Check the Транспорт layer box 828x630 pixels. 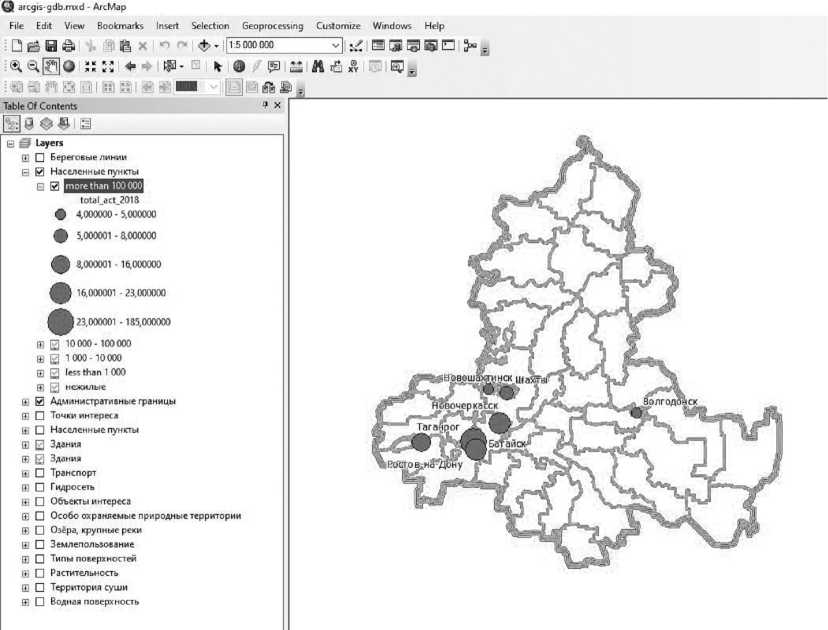tap(40, 473)
